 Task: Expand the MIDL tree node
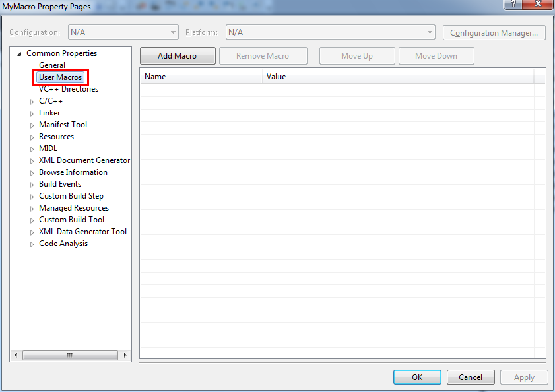click(32, 149)
